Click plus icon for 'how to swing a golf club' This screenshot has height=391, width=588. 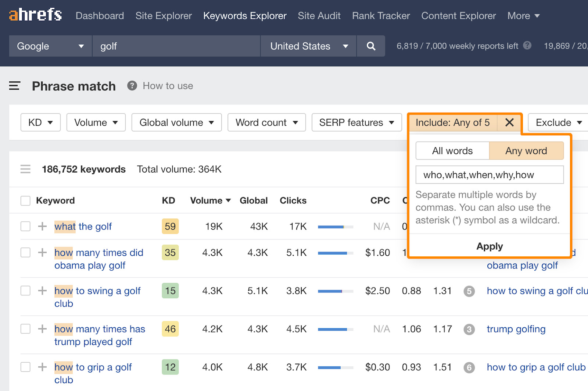[42, 291]
